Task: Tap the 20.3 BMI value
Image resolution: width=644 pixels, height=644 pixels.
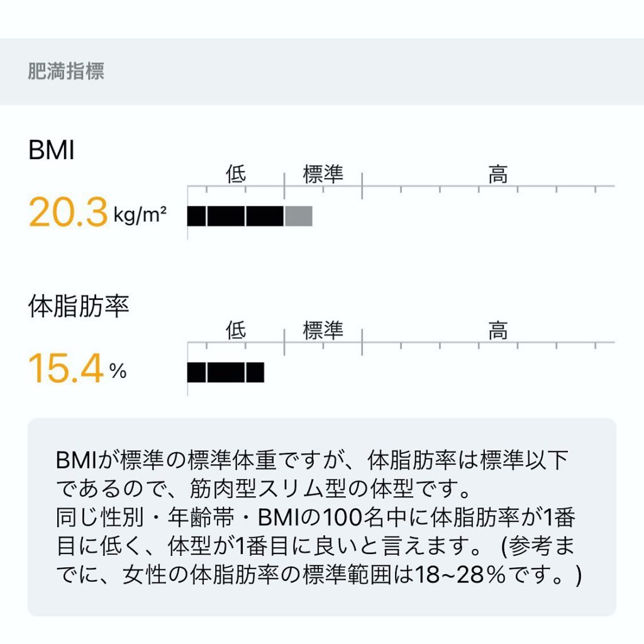Action: pyautogui.click(x=68, y=212)
